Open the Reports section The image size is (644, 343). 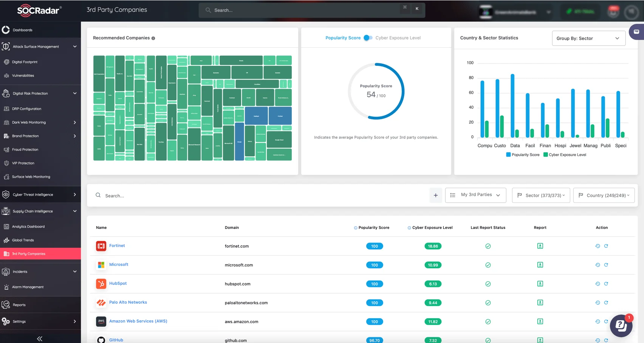(20, 304)
